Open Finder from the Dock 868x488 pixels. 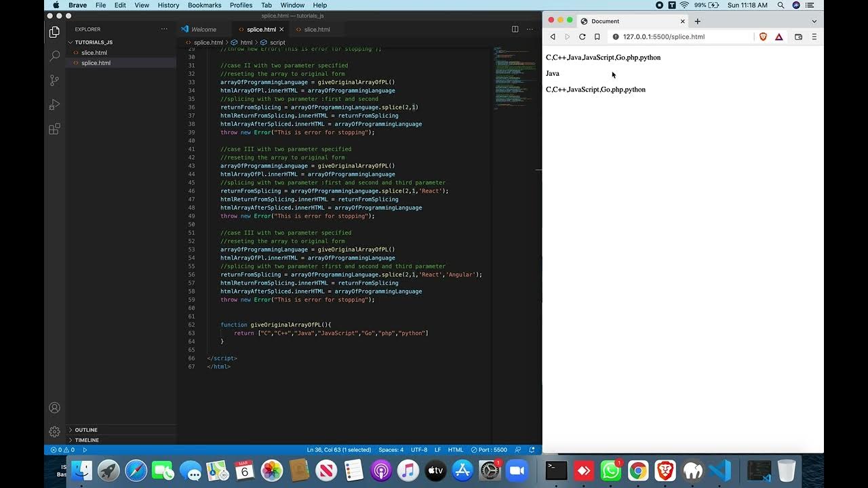click(x=81, y=470)
